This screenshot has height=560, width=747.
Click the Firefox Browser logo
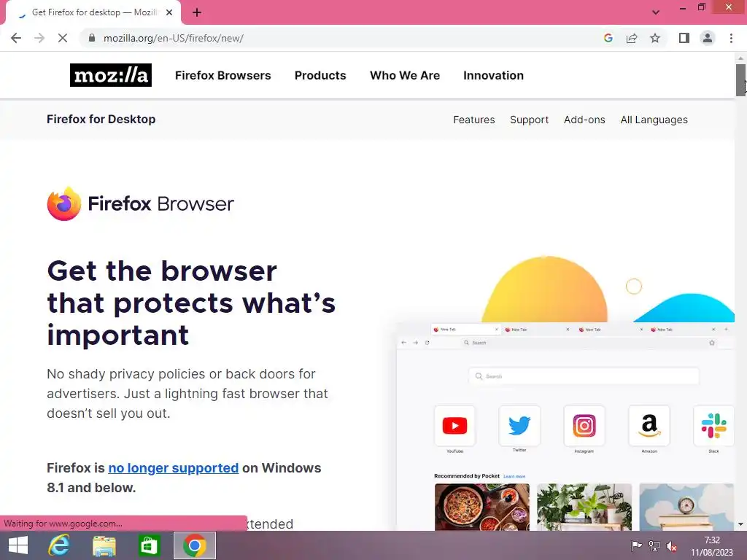point(141,204)
